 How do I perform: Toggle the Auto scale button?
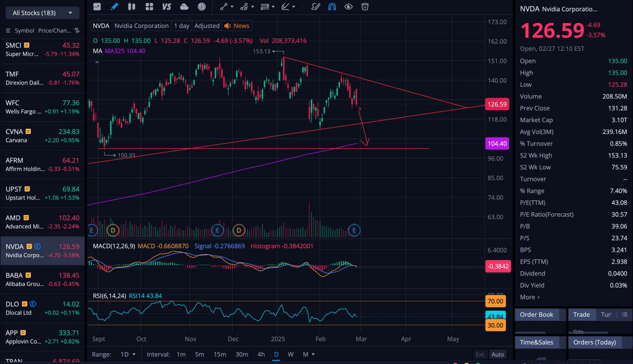498,354
